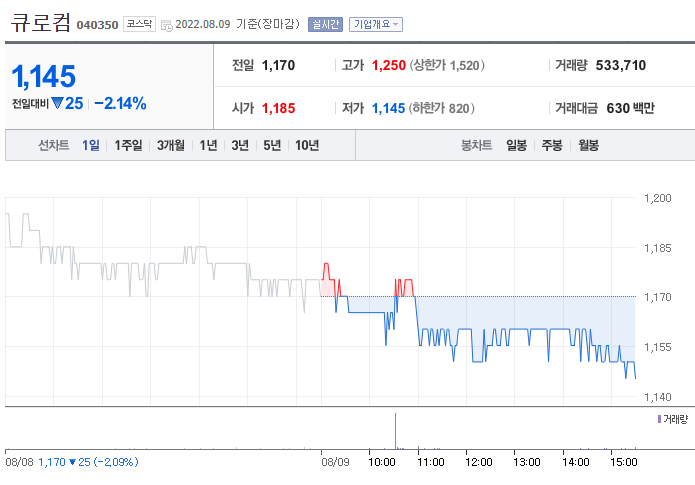Screen dimensions: 695x485
Task: Toggle the 실시간 real-time button
Action: point(325,24)
